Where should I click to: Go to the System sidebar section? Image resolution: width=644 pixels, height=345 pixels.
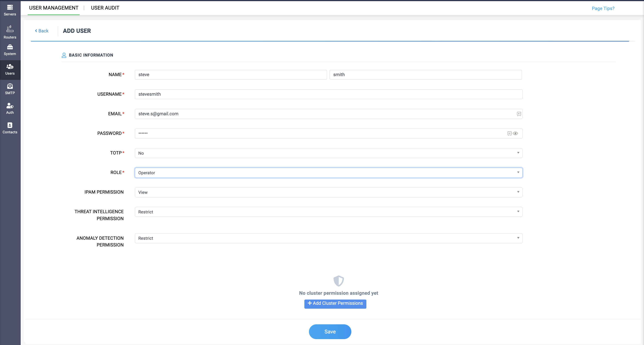[x=10, y=50]
